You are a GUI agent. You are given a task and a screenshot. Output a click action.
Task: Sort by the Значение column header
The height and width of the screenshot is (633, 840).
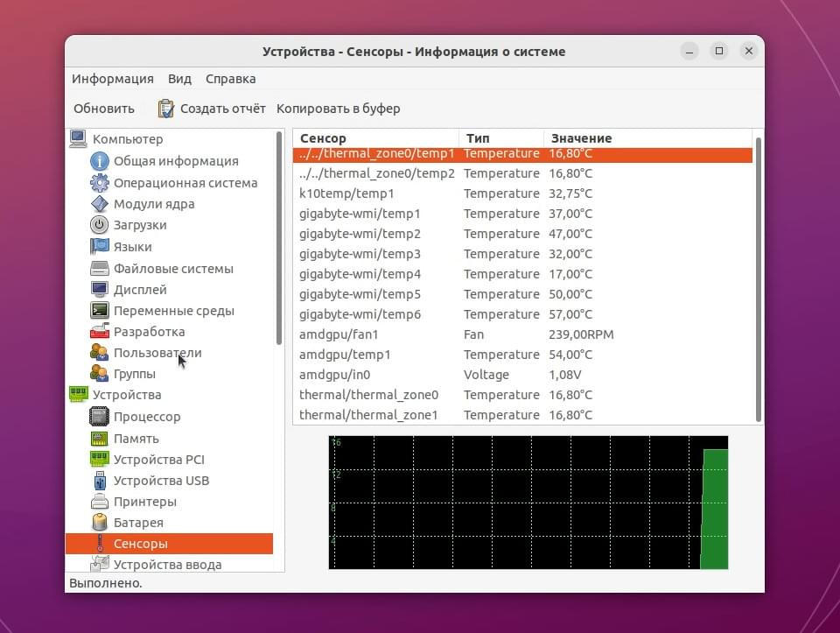(647, 138)
